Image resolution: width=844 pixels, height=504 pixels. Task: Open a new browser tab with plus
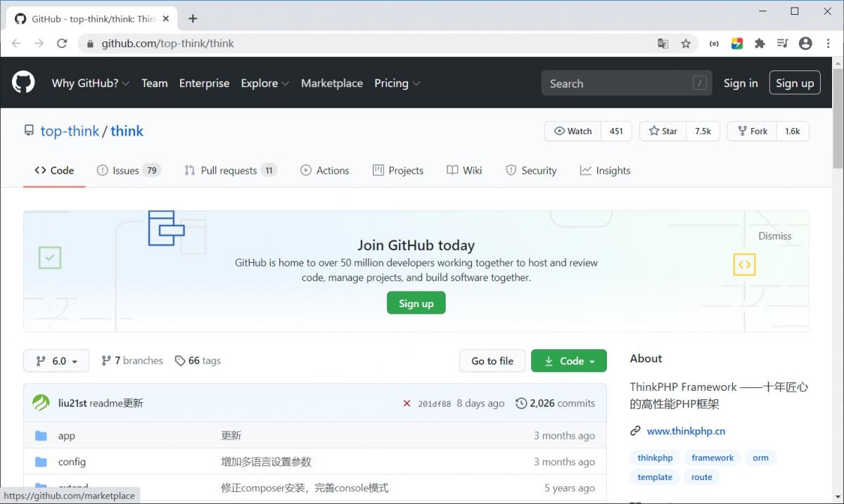pyautogui.click(x=193, y=19)
